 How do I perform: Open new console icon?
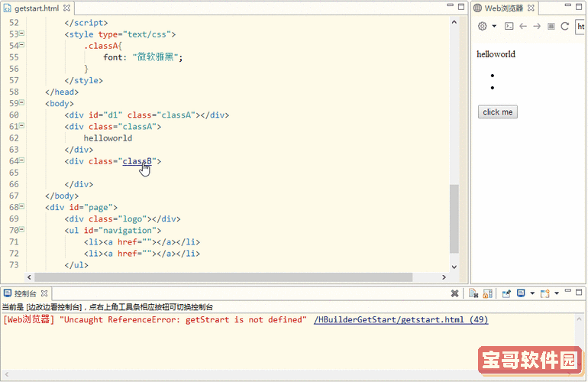[545, 293]
